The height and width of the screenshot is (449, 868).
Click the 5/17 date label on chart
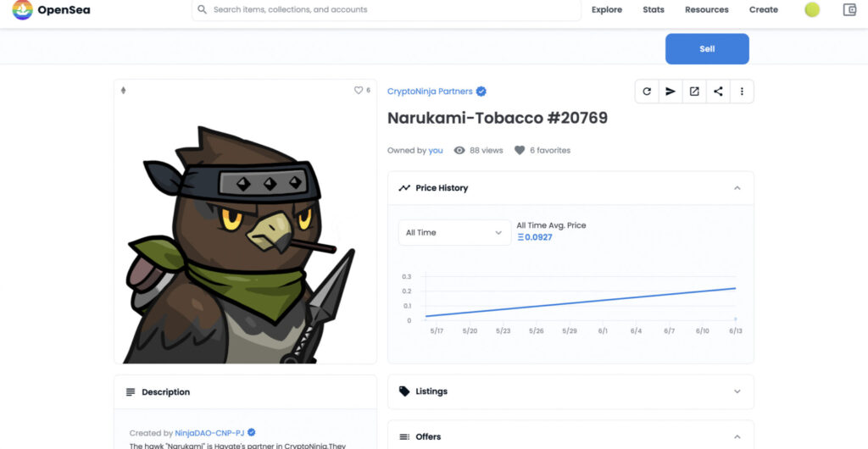pos(437,330)
